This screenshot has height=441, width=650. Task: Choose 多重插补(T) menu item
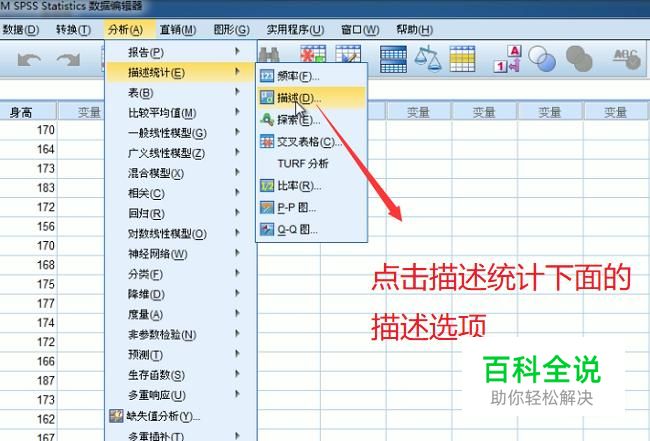[181, 435]
